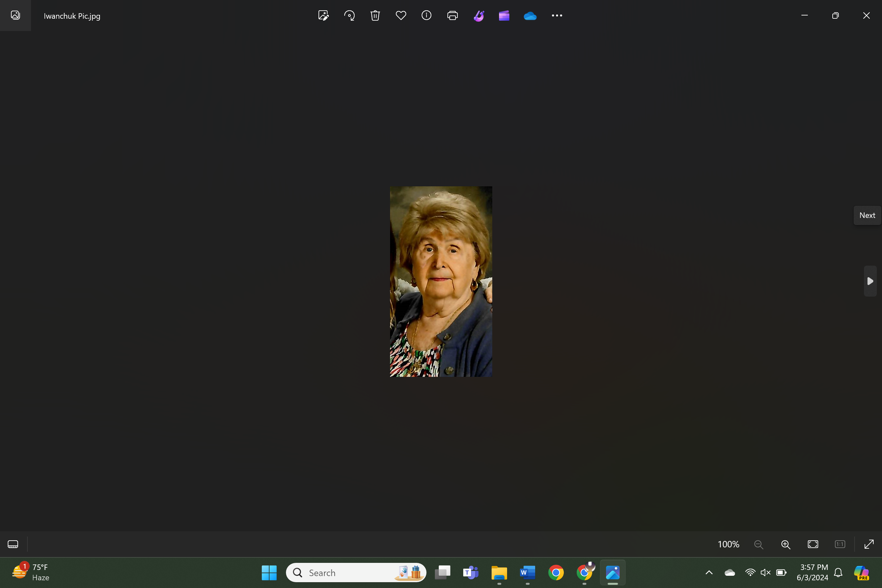
Task: Open File Explorer from taskbar
Action: click(499, 573)
